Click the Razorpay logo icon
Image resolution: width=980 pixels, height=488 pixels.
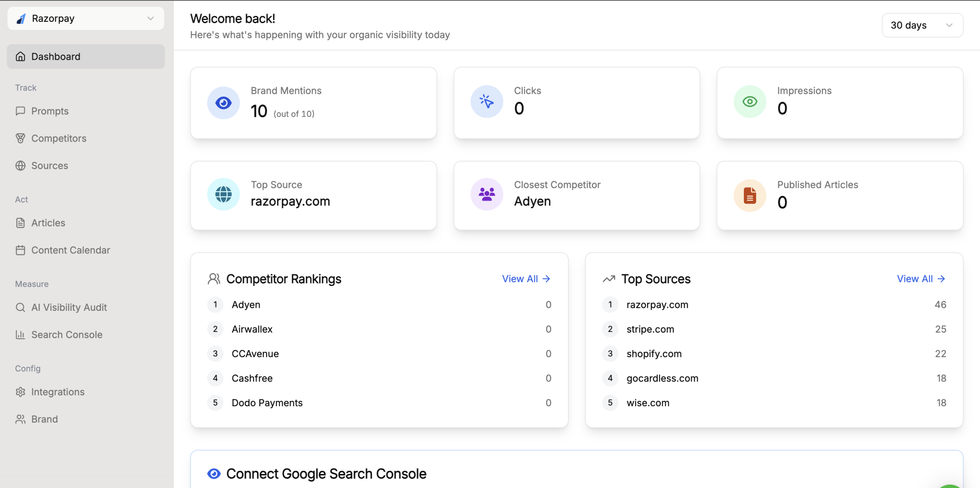tap(21, 18)
